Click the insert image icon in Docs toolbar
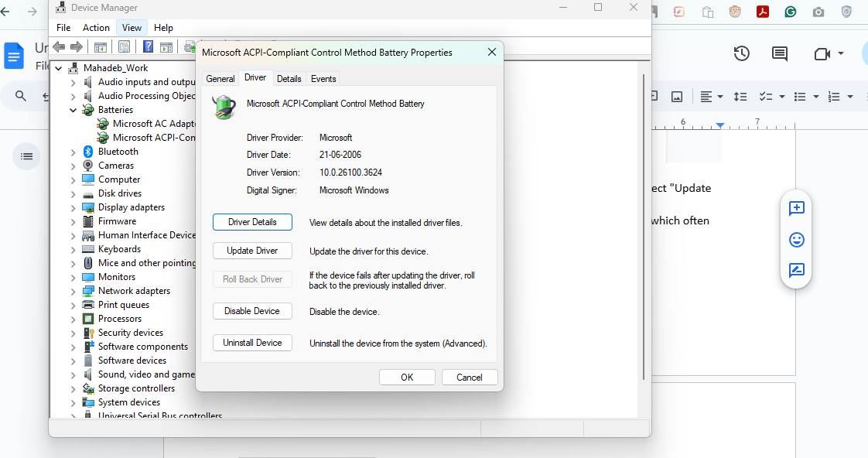 [x=677, y=96]
